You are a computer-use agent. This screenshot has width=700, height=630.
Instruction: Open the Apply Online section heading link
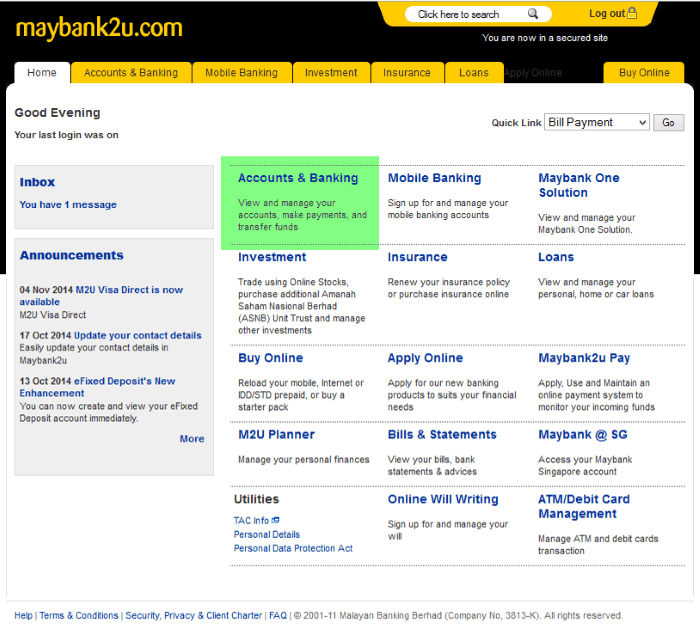click(x=425, y=358)
